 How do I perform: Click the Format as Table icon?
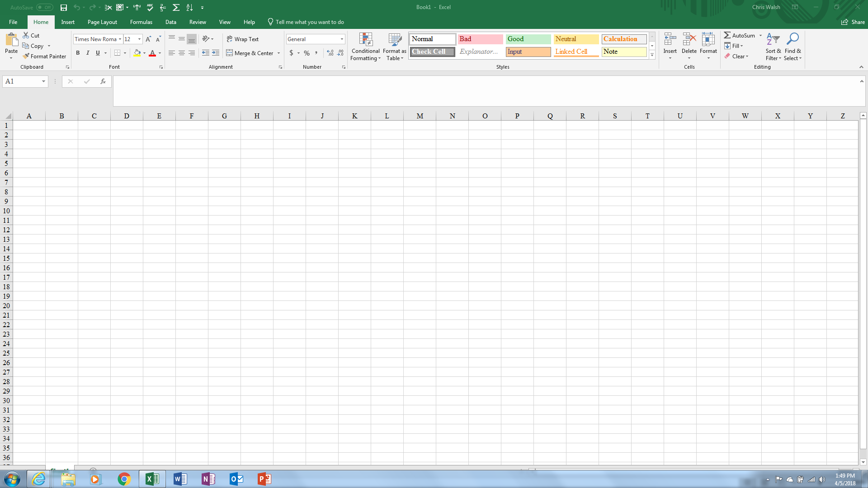[395, 40]
